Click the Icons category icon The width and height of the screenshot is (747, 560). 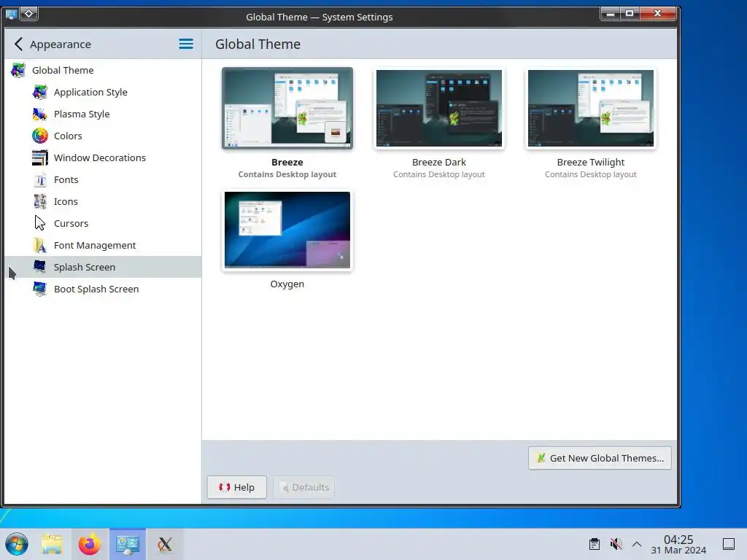(x=40, y=202)
